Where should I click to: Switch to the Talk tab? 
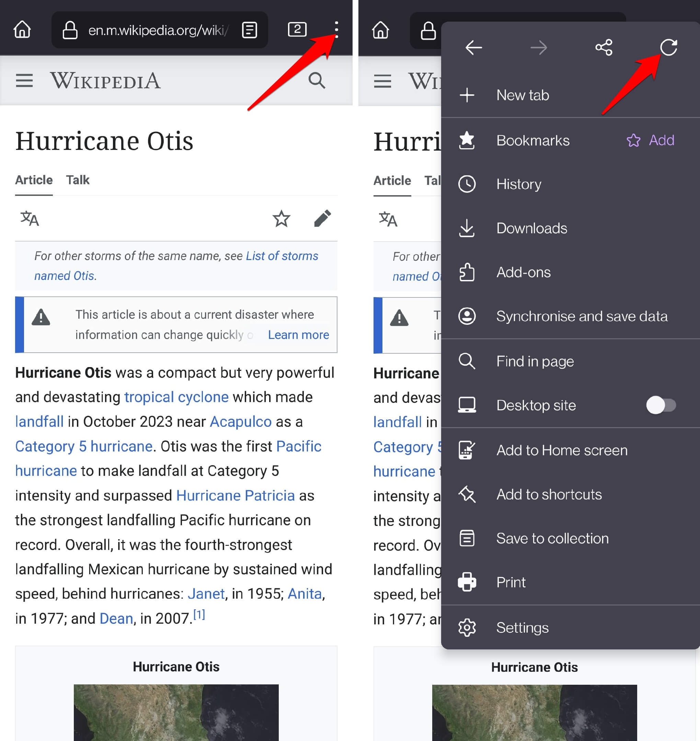[78, 180]
